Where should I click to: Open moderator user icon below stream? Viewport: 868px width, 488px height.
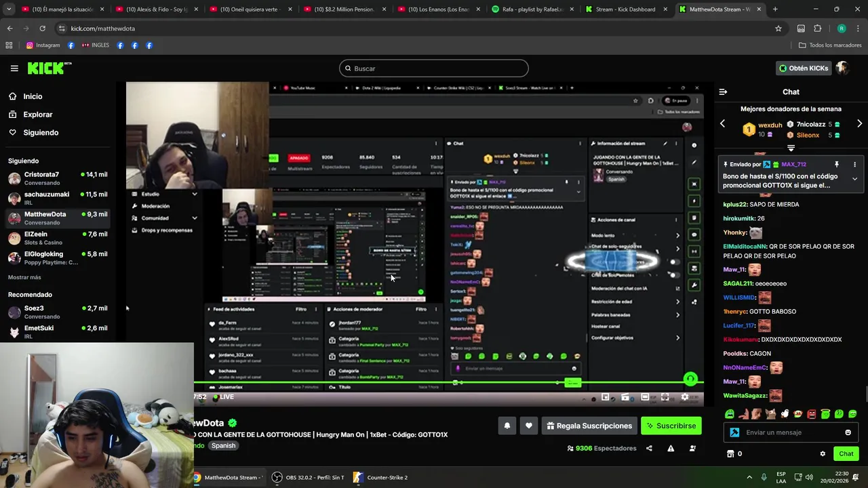click(x=692, y=448)
